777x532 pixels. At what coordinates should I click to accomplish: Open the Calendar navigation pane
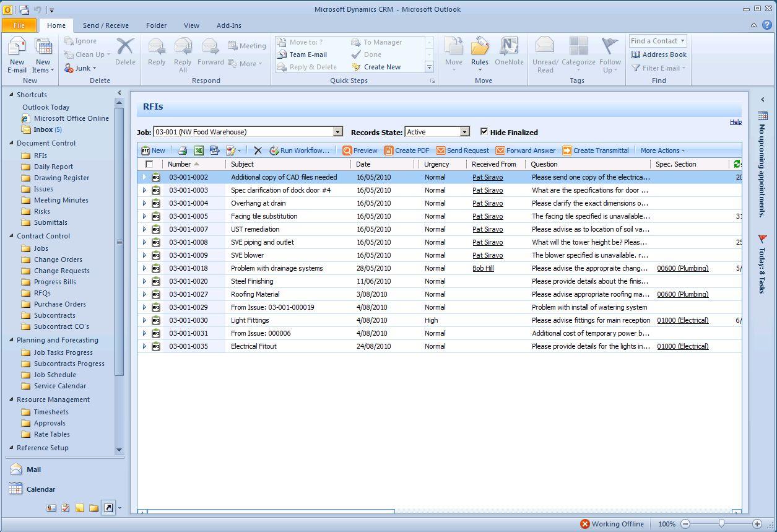coord(40,489)
